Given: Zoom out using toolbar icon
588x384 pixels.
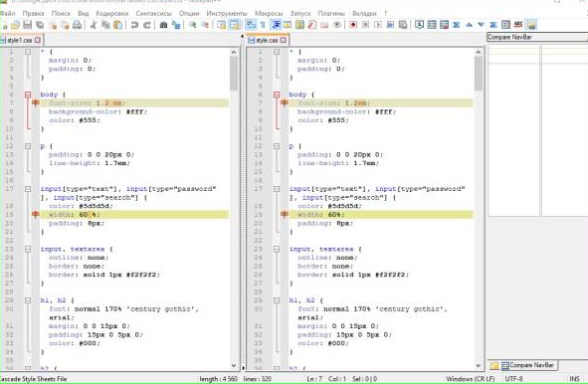Looking at the screenshot, I should (206, 25).
